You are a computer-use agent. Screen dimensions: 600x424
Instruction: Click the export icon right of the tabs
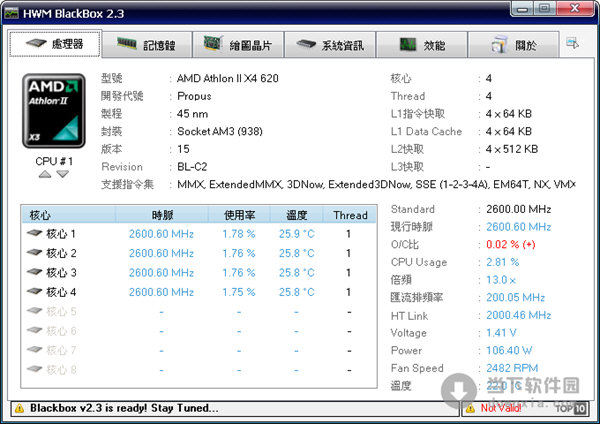pyautogui.click(x=572, y=43)
